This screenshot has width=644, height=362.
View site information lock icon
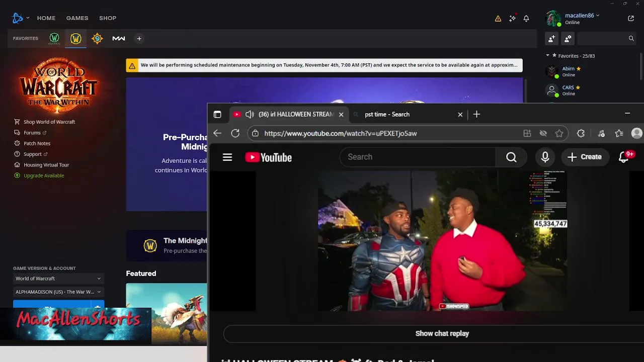[255, 133]
